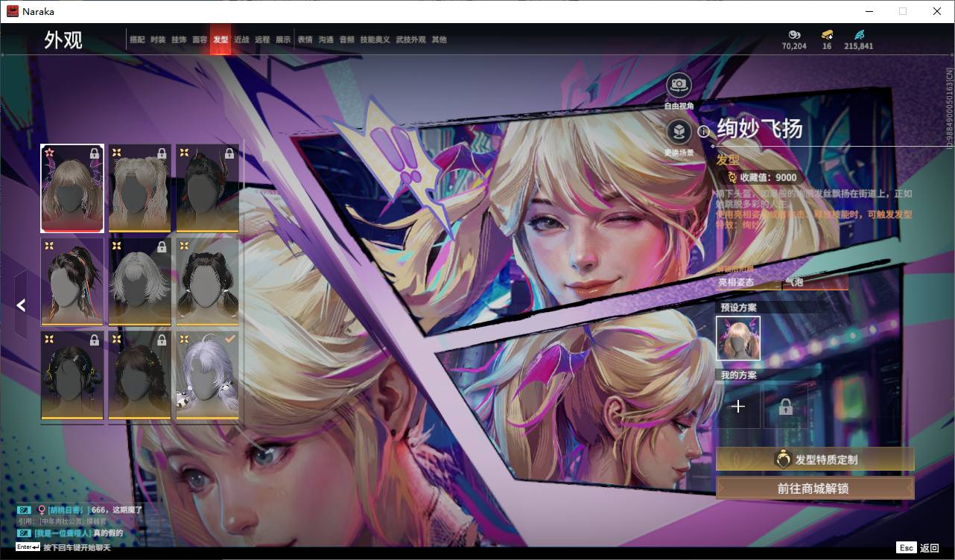Switch to the 远程 ranged tab
This screenshot has height=560, width=955.
262,39
